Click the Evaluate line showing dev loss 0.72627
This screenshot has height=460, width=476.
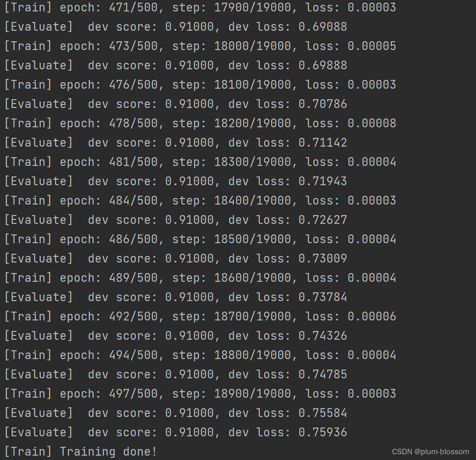175,220
